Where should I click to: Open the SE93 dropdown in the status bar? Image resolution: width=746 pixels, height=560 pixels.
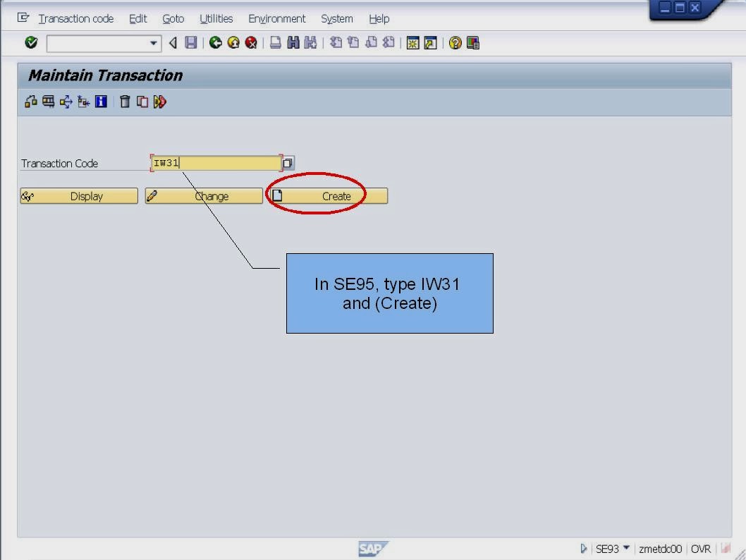point(626,548)
